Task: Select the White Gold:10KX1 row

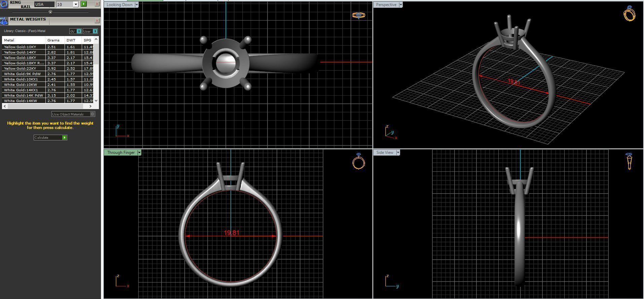Action: (48, 79)
